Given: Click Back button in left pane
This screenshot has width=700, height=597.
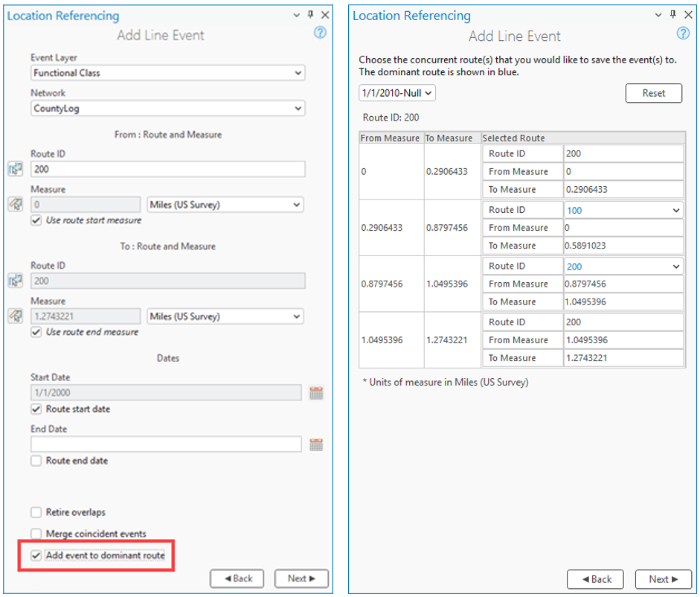Looking at the screenshot, I should [237, 578].
